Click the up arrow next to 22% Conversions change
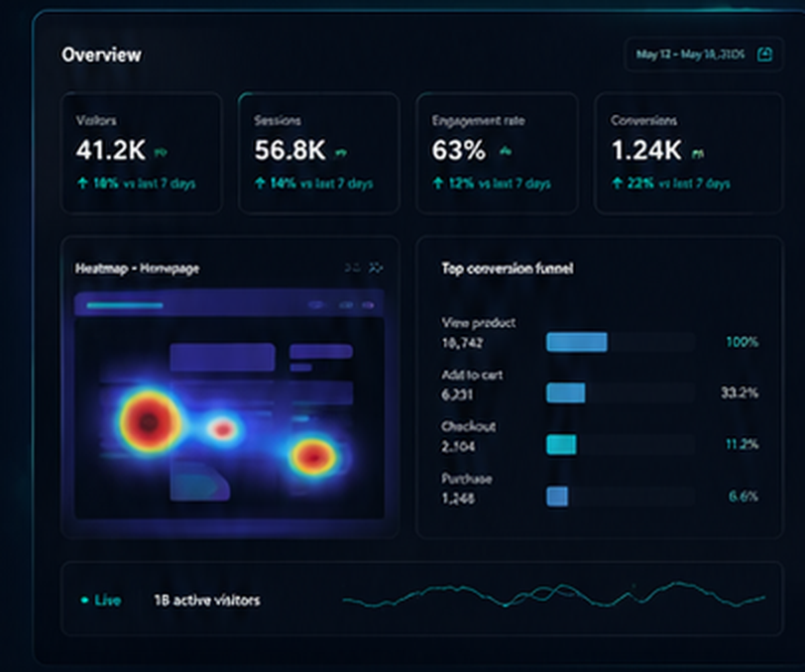This screenshot has width=805, height=672. pyautogui.click(x=617, y=182)
